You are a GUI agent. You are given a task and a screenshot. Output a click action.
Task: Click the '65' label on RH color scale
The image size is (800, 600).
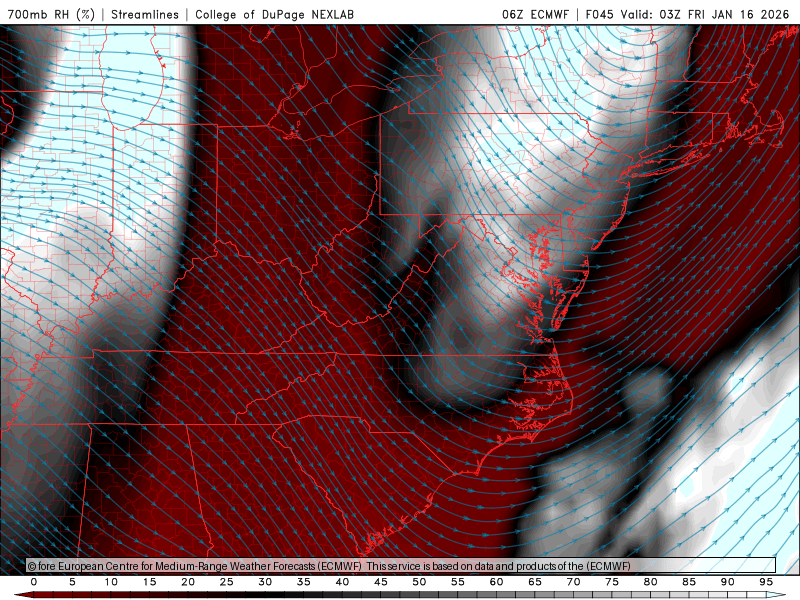pyautogui.click(x=535, y=582)
